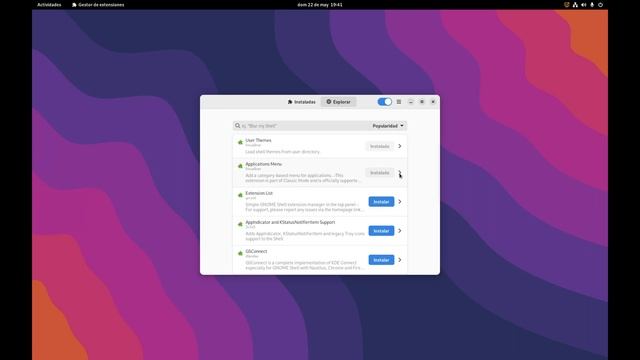Screen dimensions: 640x360
Task: Open Actividades overview in top bar
Action: click(49, 5)
